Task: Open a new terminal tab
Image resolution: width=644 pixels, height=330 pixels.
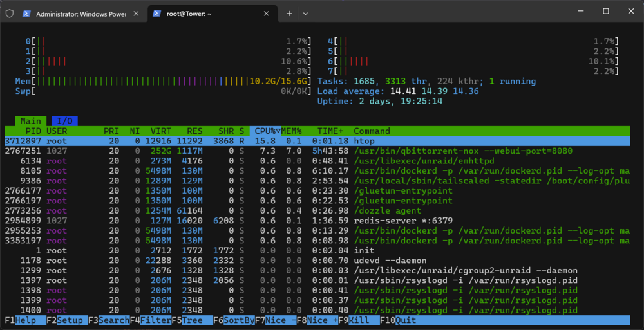Action: pyautogui.click(x=289, y=14)
